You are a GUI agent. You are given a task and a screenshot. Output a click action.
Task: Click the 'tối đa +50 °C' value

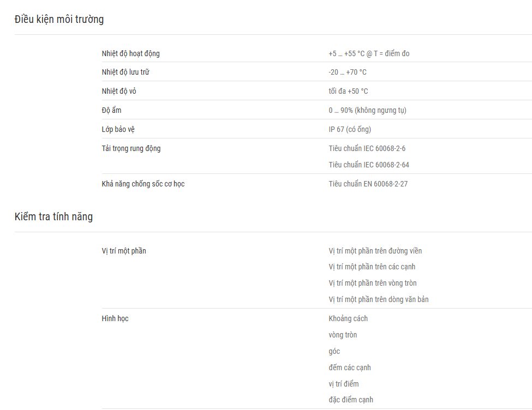[348, 91]
